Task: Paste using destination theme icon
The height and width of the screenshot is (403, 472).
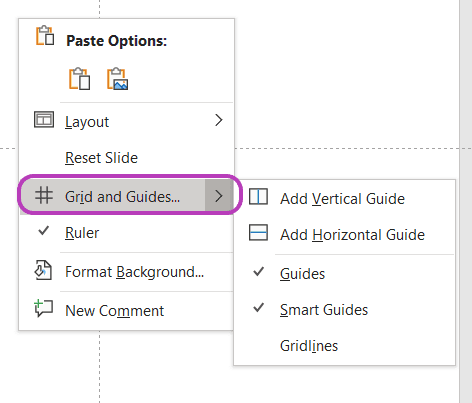Action: [79, 79]
